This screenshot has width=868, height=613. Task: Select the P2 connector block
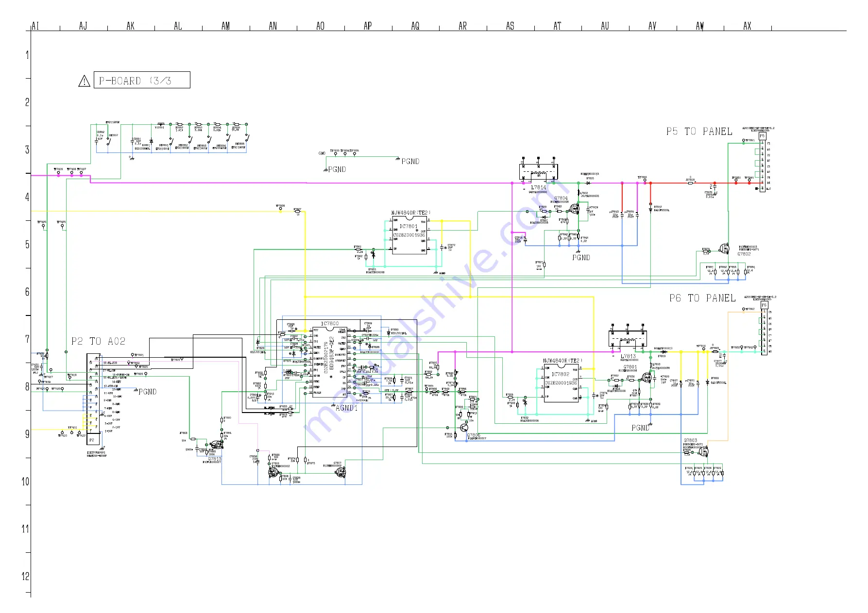[93, 399]
